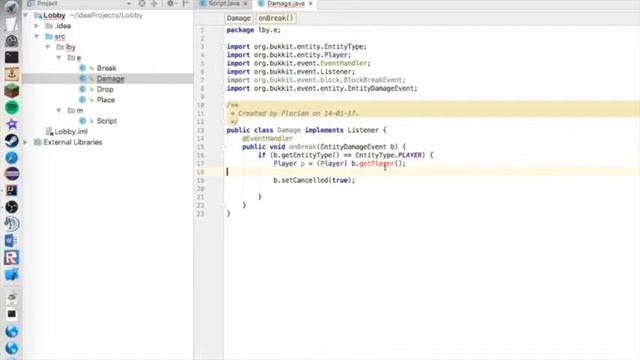Expand the .idea folder
640x360 pixels.
click(x=37, y=26)
